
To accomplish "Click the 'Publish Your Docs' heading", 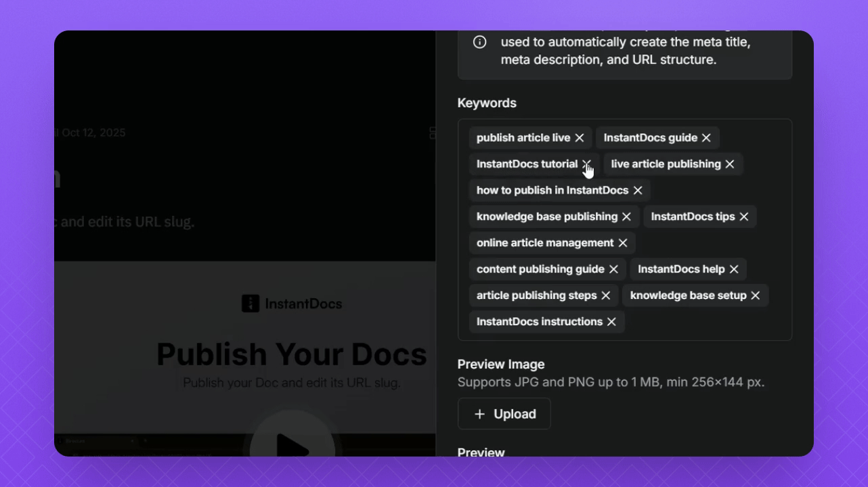I will pos(292,354).
